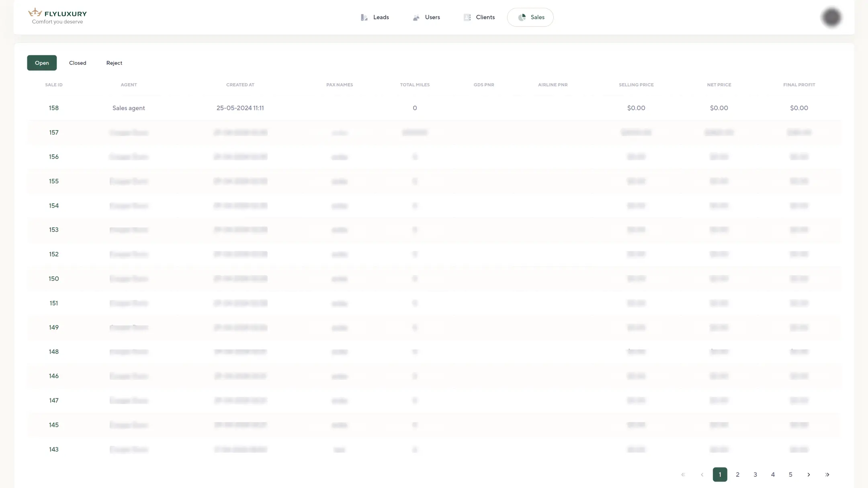
Task: Switch to the Closed sales tab
Action: [x=78, y=63]
